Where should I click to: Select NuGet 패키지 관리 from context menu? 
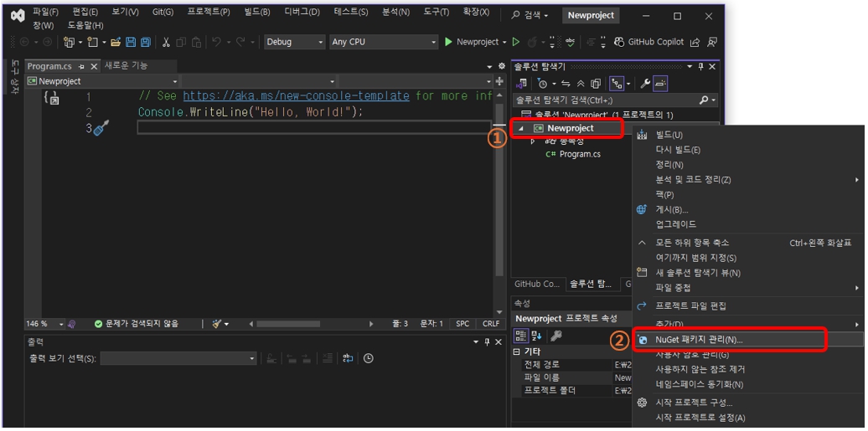698,340
